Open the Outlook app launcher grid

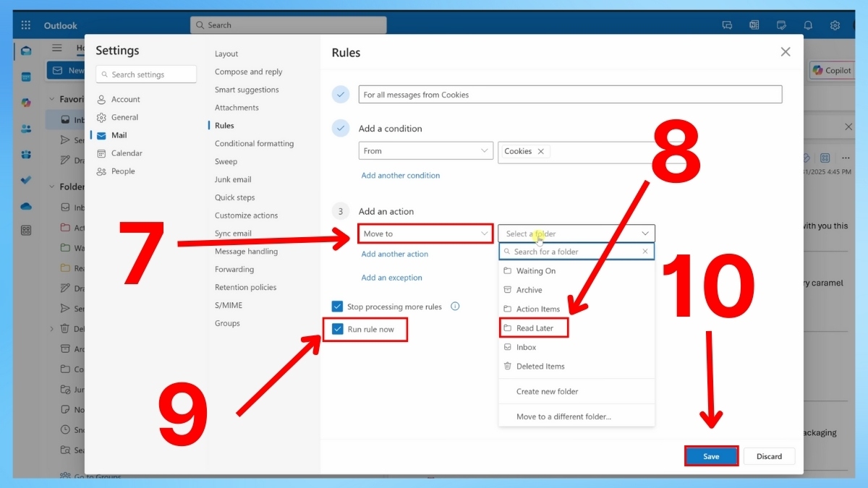pos(26,25)
